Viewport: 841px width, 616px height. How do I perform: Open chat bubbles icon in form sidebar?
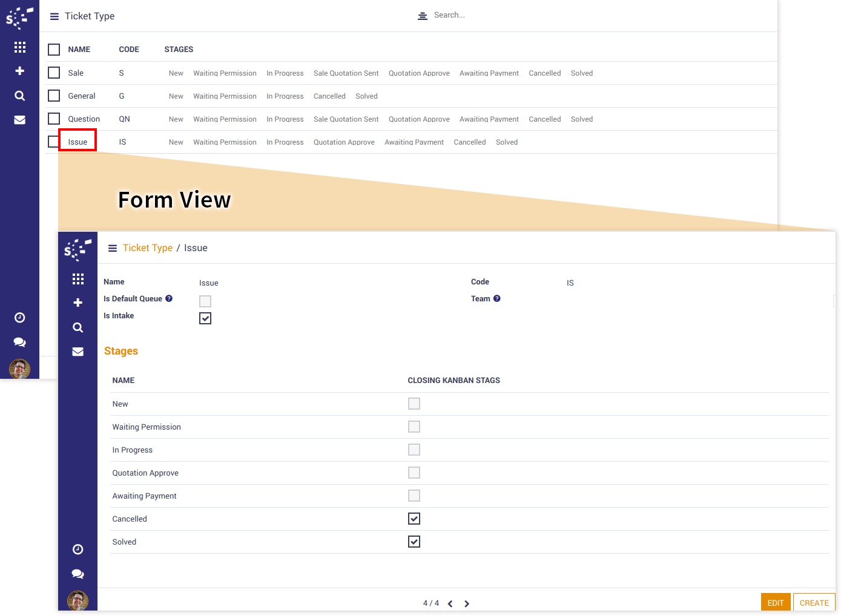78,574
